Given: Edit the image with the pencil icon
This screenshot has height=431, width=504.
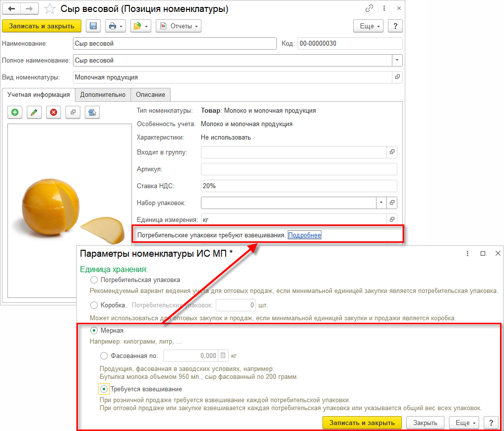Looking at the screenshot, I should point(34,112).
